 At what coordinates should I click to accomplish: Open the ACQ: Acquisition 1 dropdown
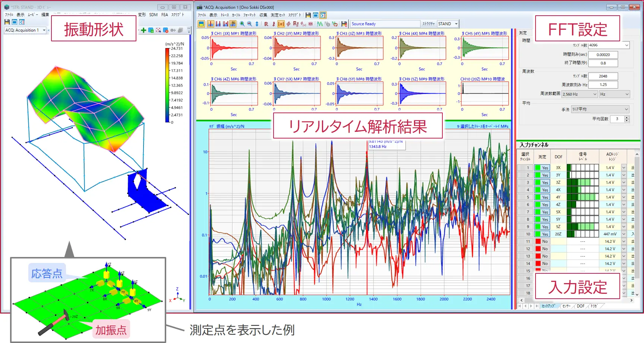[x=25, y=30]
